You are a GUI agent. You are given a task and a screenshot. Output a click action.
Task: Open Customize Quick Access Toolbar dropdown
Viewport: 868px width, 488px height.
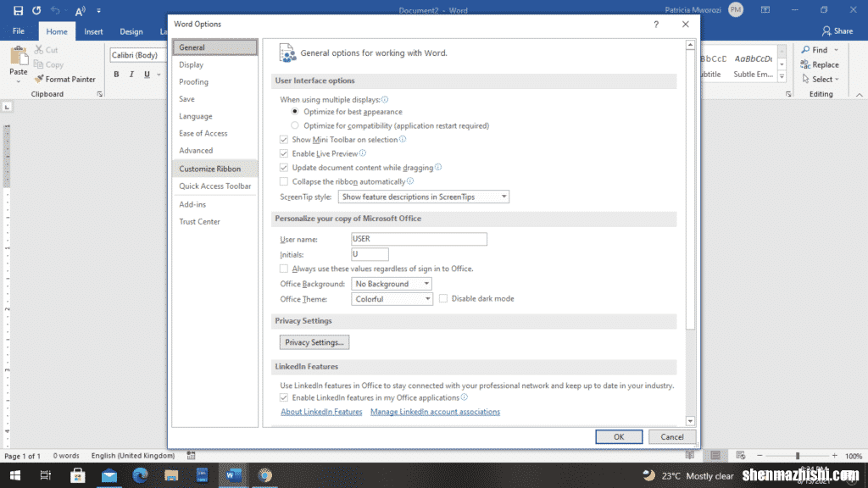click(98, 10)
